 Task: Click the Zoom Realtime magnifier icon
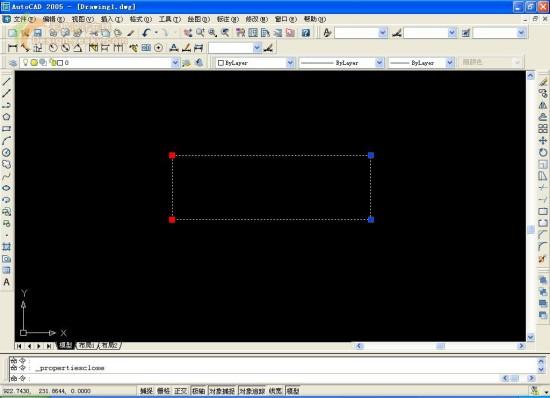click(200, 33)
